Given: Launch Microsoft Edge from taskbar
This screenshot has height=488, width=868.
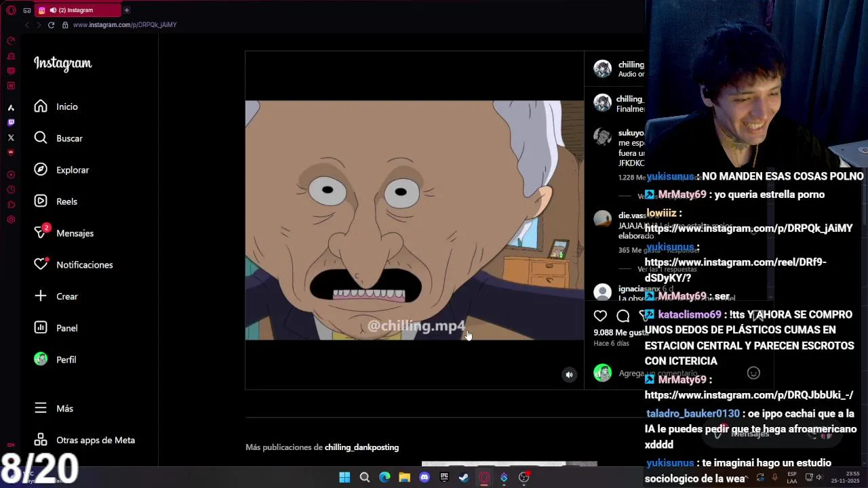Looking at the screenshot, I should click(384, 477).
